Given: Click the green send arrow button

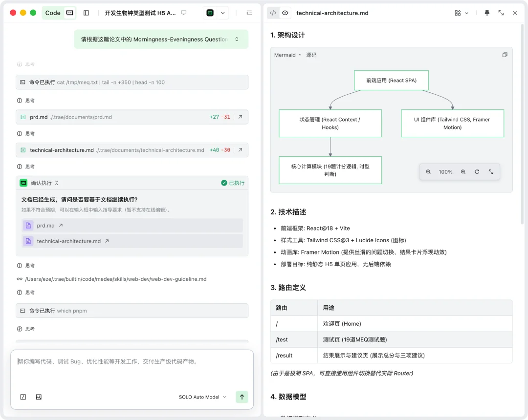Looking at the screenshot, I should coord(242,397).
